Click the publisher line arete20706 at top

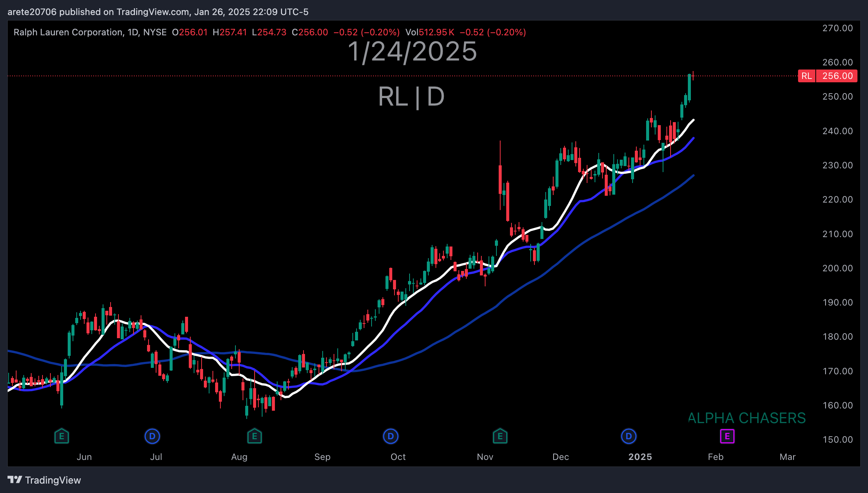tap(158, 12)
